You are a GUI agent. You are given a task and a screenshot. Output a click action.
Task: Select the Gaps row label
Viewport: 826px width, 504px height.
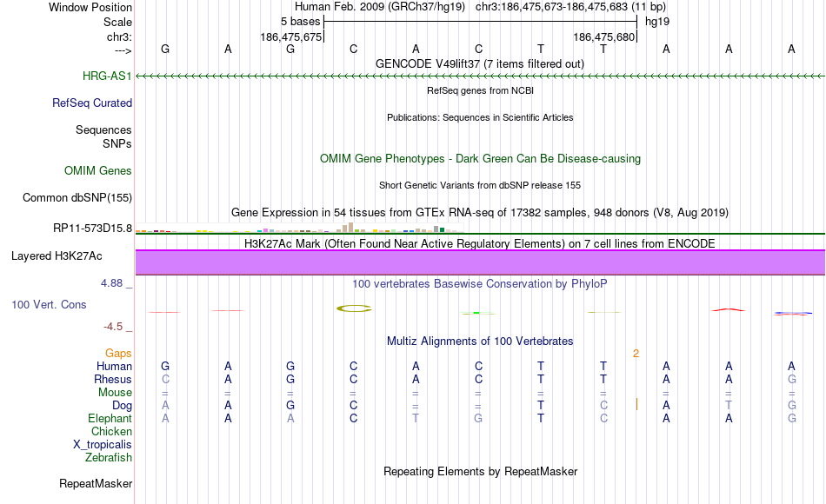pos(118,353)
